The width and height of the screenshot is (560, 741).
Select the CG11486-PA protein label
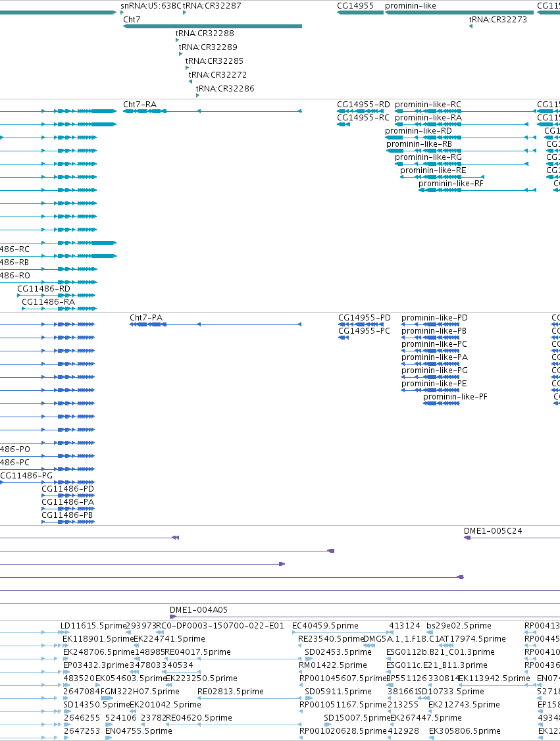[x=68, y=502]
